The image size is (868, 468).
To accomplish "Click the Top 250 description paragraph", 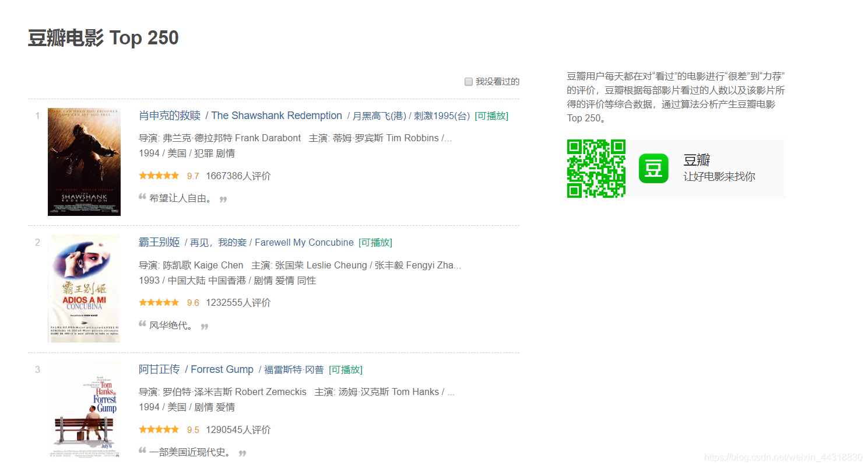I will click(676, 97).
